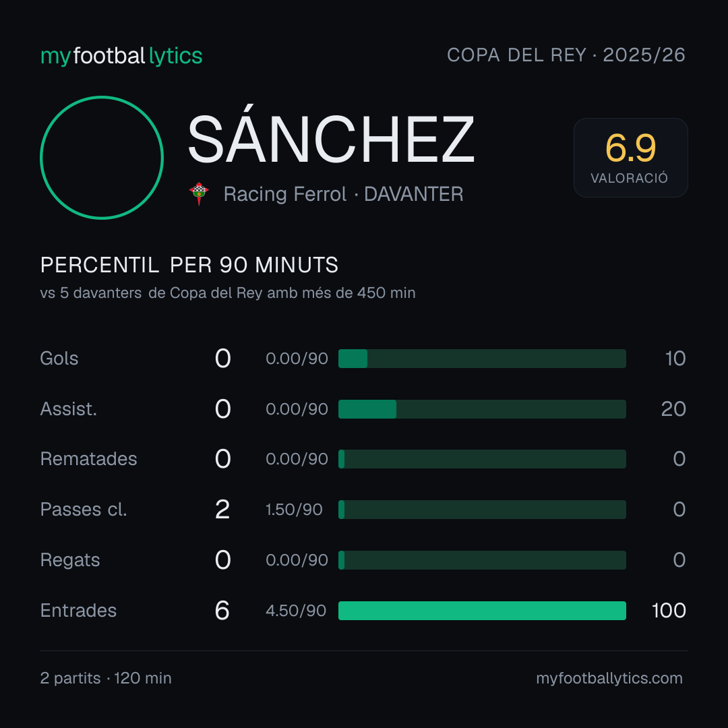
Task: Click the 6.9 Valoració rating badge
Action: point(630,157)
